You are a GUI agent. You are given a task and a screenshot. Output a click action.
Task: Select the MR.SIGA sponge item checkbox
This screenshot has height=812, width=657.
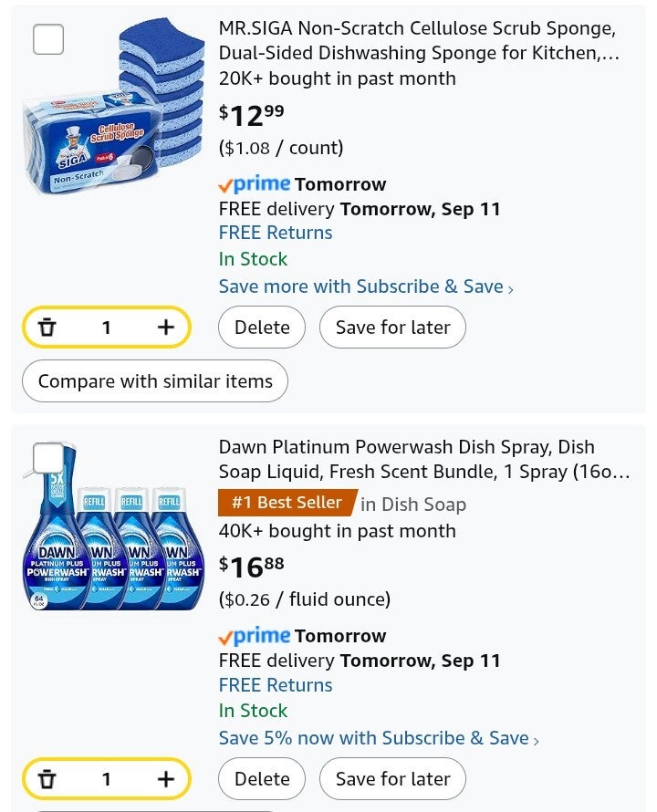[48, 39]
